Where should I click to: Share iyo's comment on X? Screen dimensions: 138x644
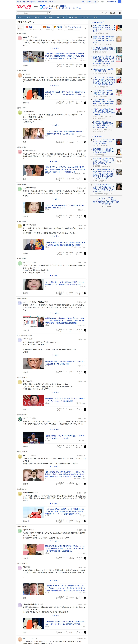point(85,103)
